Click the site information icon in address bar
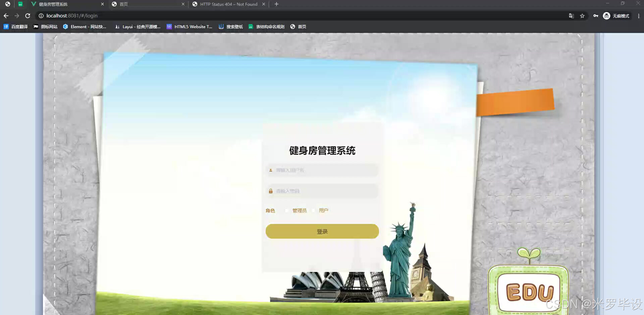The height and width of the screenshot is (315, 644). pyautogui.click(x=41, y=16)
